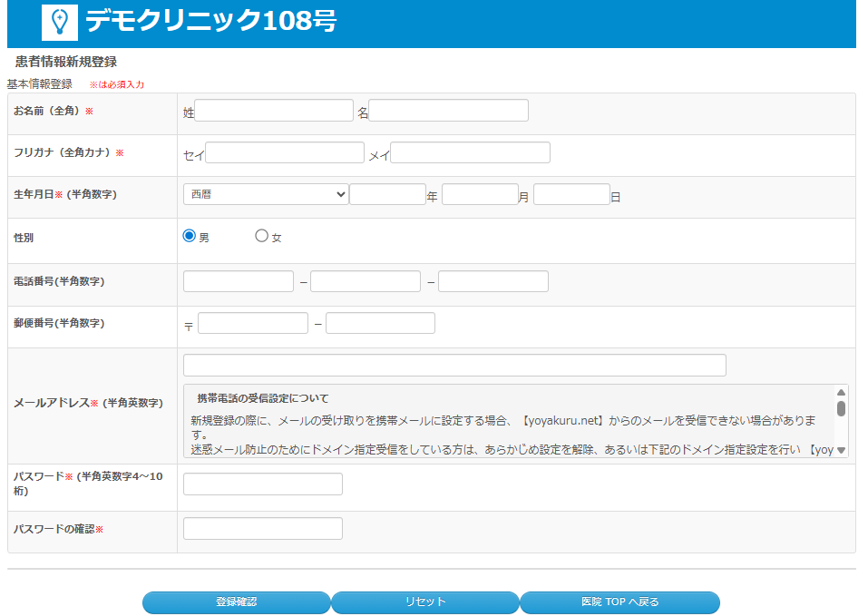868x616 pixels.
Task: Focus the first phone number box
Action: [239, 281]
